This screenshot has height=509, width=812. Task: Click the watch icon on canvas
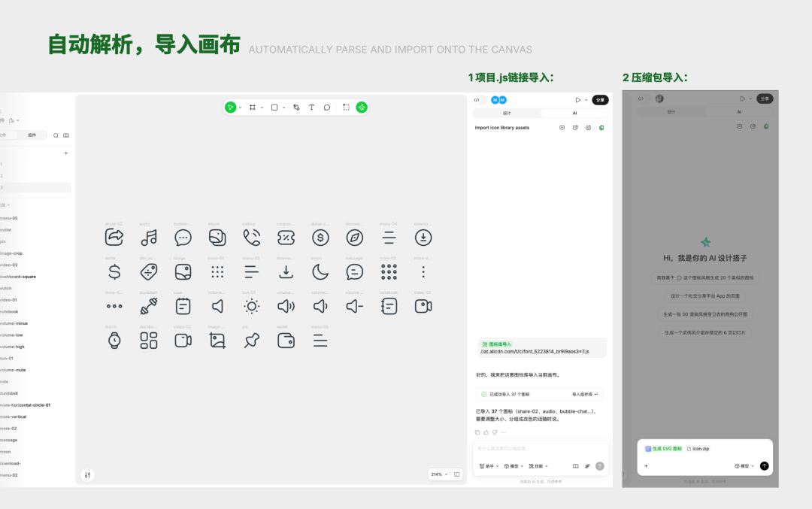tap(114, 341)
